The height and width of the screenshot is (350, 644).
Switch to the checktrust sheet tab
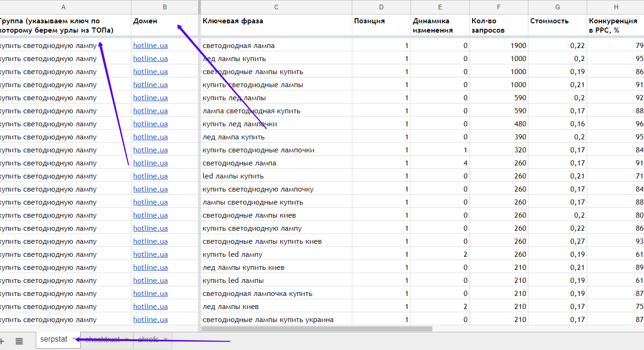102,339
